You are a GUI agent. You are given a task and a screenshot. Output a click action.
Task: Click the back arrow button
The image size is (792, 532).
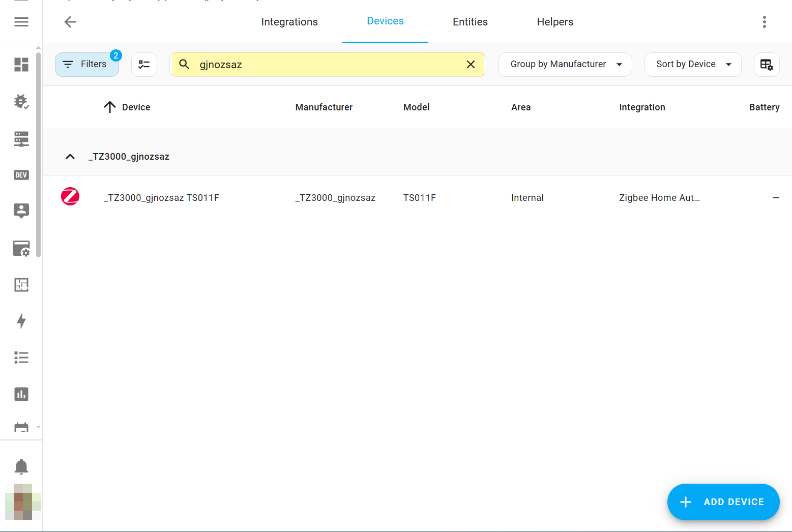[70, 22]
